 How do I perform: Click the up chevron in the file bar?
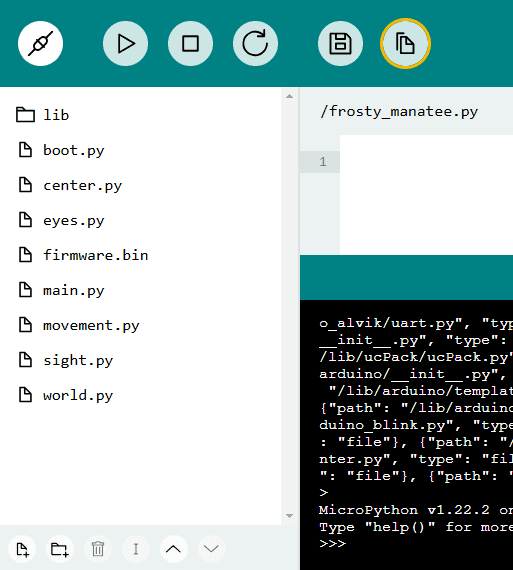click(x=173, y=549)
